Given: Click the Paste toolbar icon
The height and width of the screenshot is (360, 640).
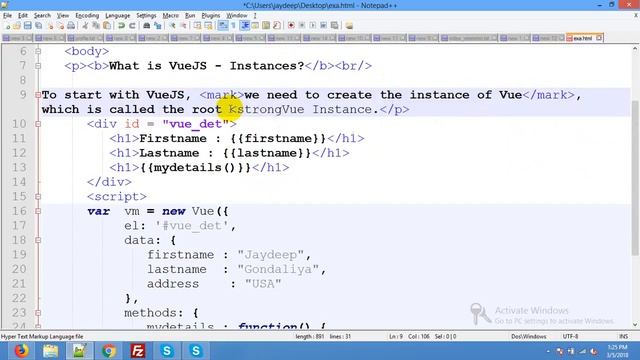Looking at the screenshot, I should pos(107,26).
